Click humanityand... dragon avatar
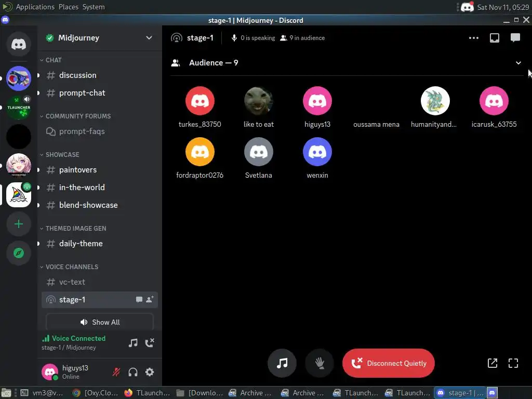This screenshot has width=532, height=399. point(435,101)
